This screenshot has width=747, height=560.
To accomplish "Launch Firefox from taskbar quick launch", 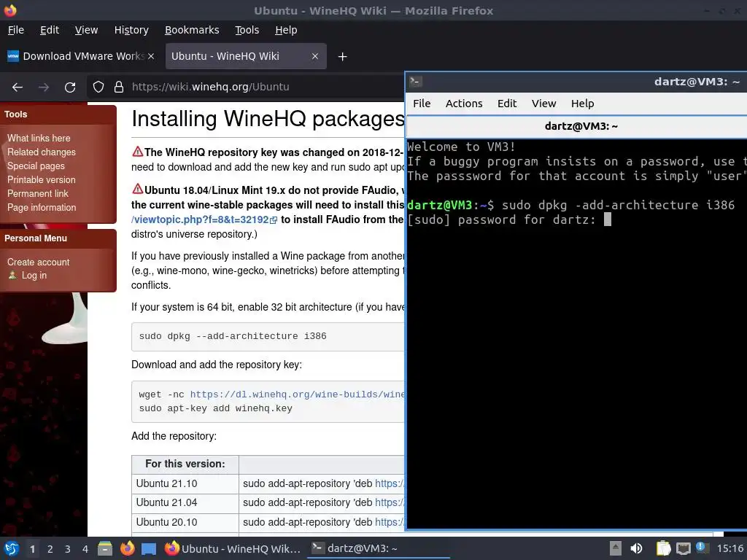I will 127,548.
